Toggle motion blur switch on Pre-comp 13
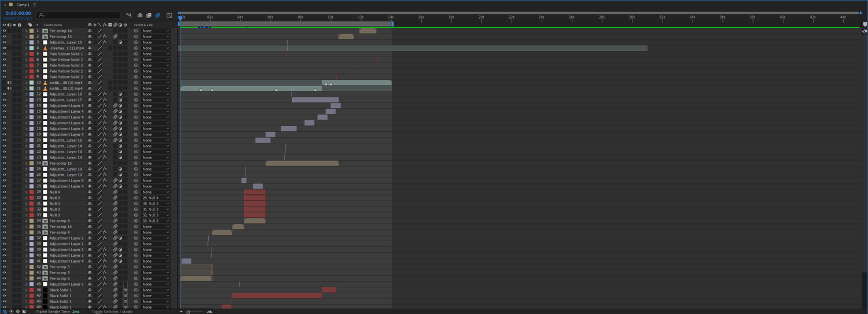Image resolution: width=868 pixels, height=314 pixels. point(115,36)
